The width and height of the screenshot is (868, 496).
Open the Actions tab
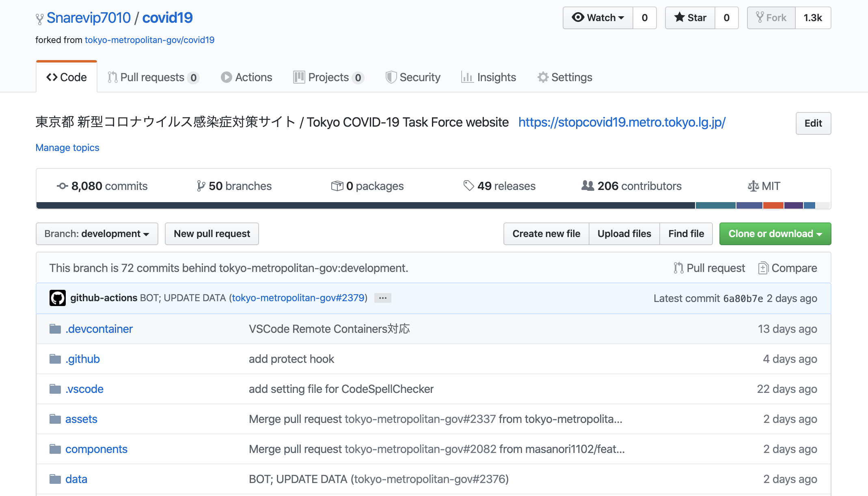click(246, 77)
